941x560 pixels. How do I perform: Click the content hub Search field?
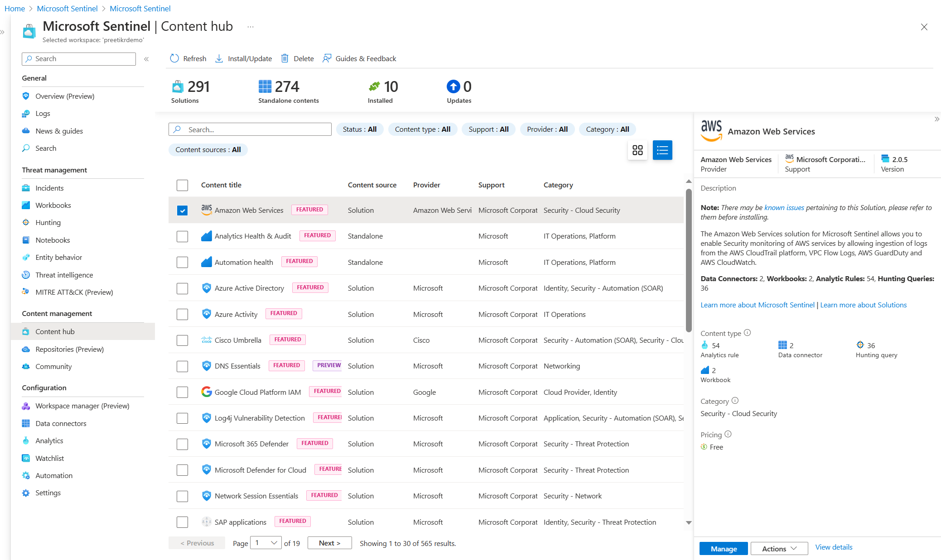[250, 129]
